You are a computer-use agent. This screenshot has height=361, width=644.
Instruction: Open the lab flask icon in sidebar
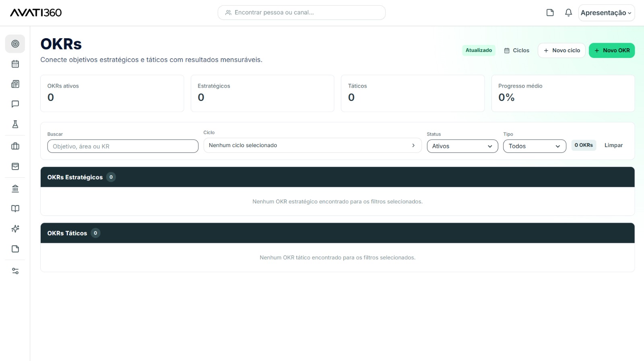pos(15,124)
